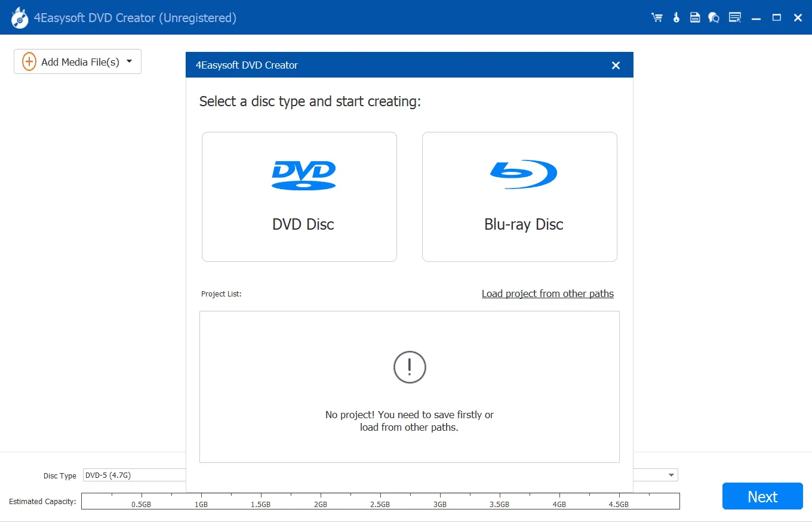Click the '0.5GB' capacity scale label
The image size is (812, 522).
142,504
